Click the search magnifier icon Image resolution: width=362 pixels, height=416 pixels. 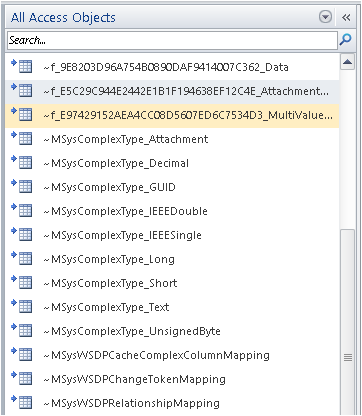pos(346,40)
